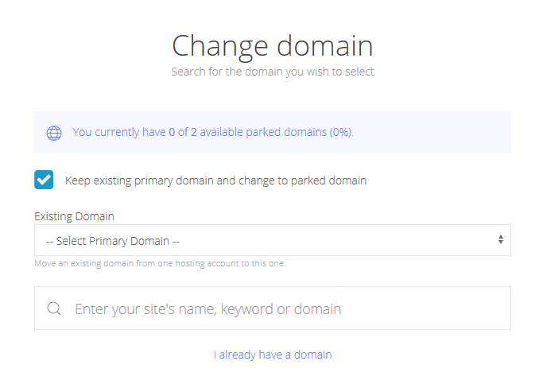
Task: Uncheck the keep existing primary domain checkbox
Action: [x=44, y=180]
